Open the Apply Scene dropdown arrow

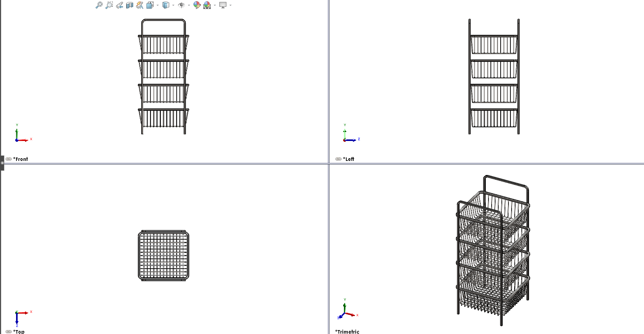tap(215, 5)
